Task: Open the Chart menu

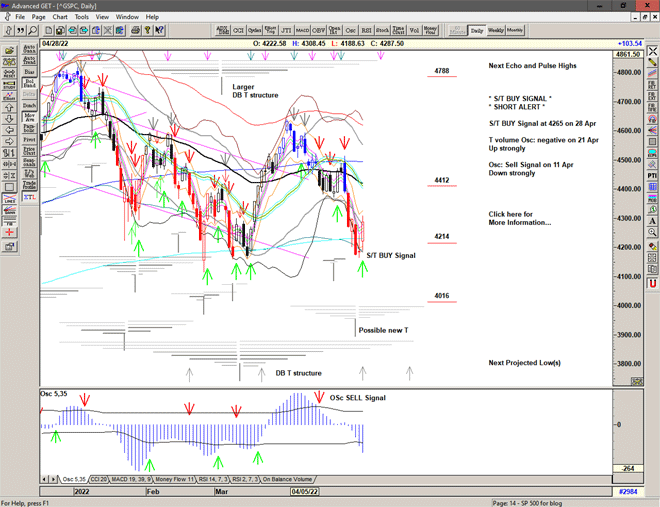Action: click(60, 17)
